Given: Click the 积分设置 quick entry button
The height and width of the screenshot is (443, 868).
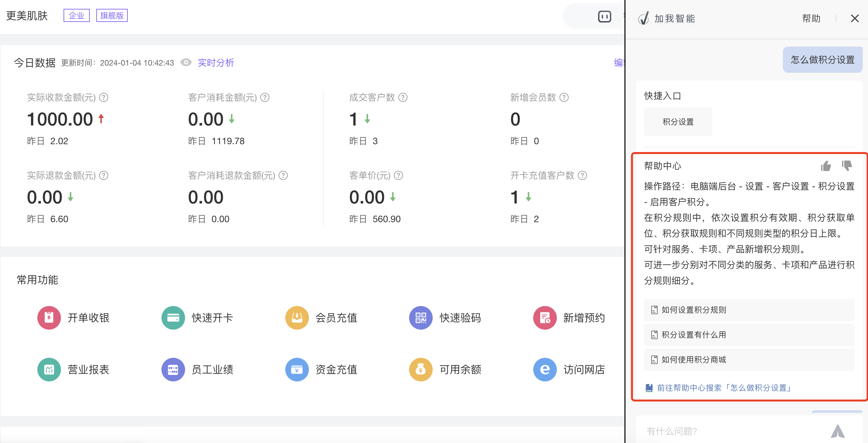Looking at the screenshot, I should (x=678, y=122).
